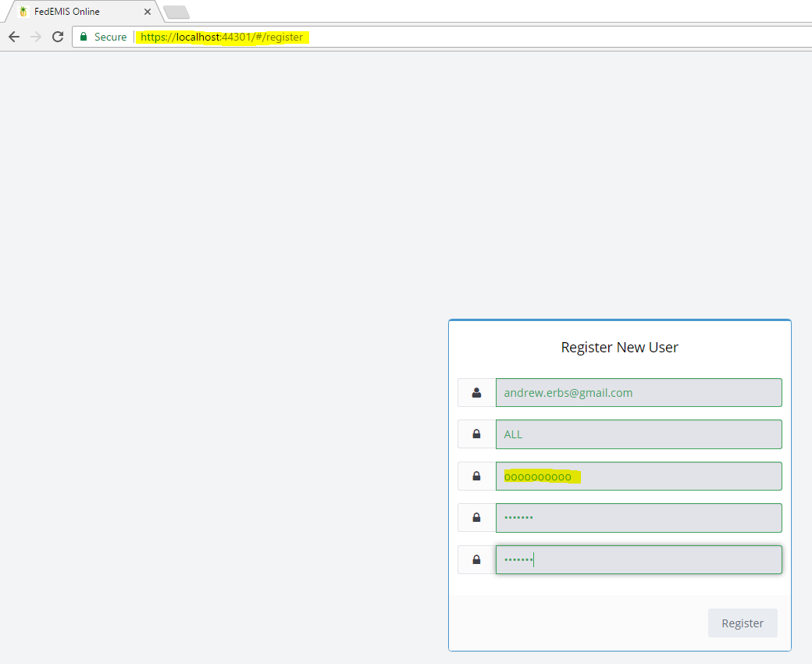Click the bottom confirm password field
The image size is (812, 664).
coord(638,559)
